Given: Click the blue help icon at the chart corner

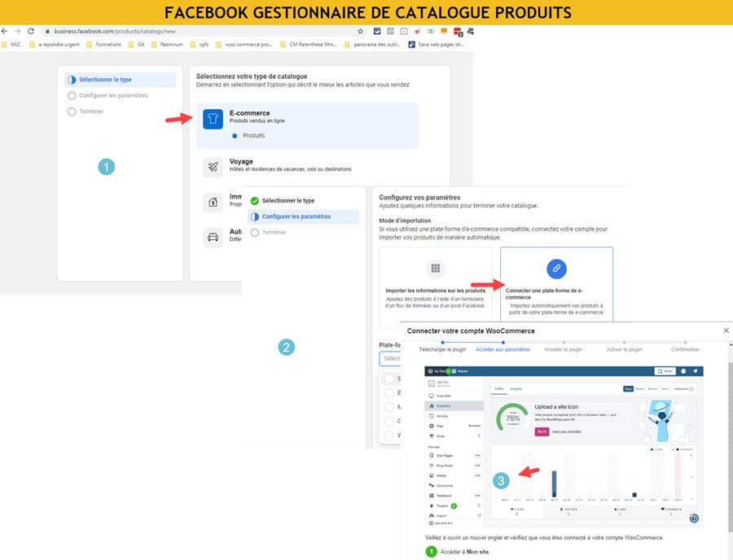Looking at the screenshot, I should [694, 518].
